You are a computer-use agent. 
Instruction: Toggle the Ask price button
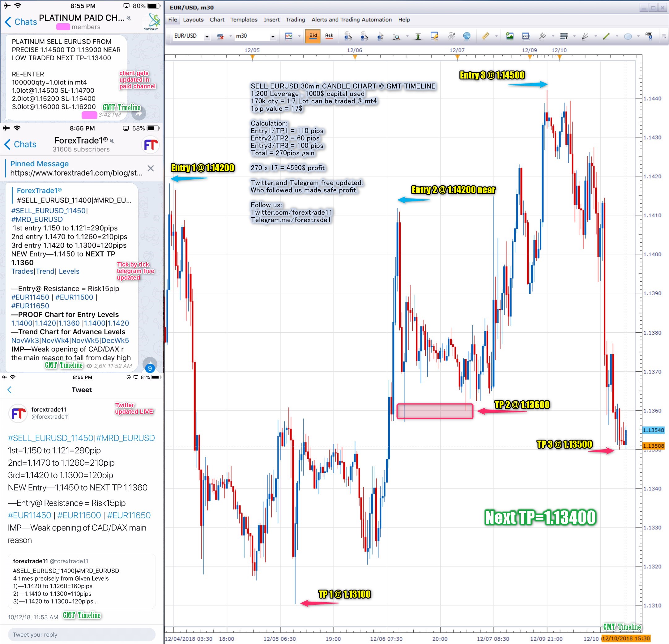pyautogui.click(x=329, y=36)
